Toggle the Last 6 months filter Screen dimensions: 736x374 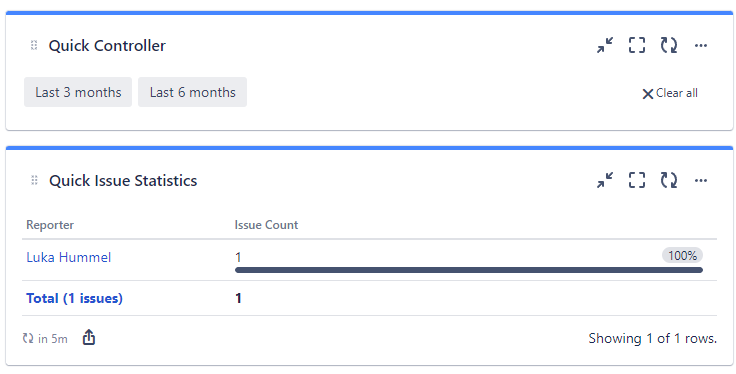click(x=192, y=92)
